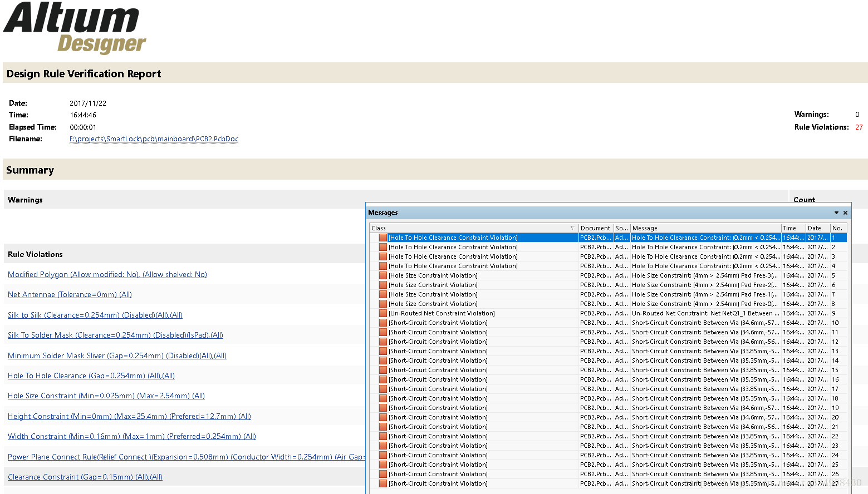This screenshot has height=494, width=868.
Task: Click violation icon of message No. 4
Action: (383, 266)
